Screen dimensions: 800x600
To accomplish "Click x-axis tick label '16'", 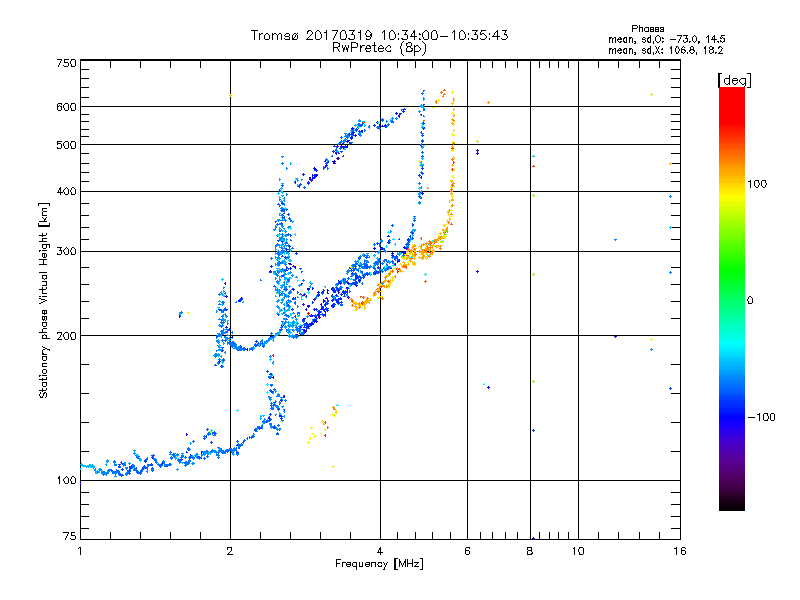I will coord(680,551).
